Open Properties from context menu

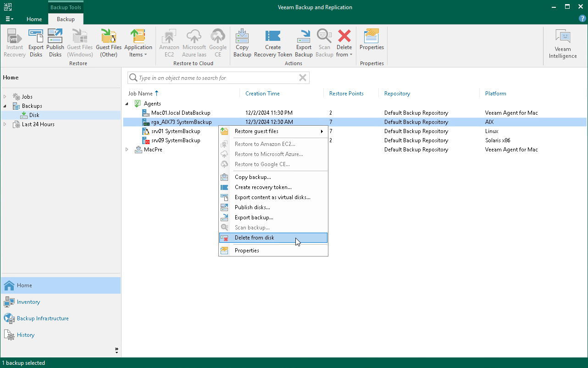(x=273, y=251)
